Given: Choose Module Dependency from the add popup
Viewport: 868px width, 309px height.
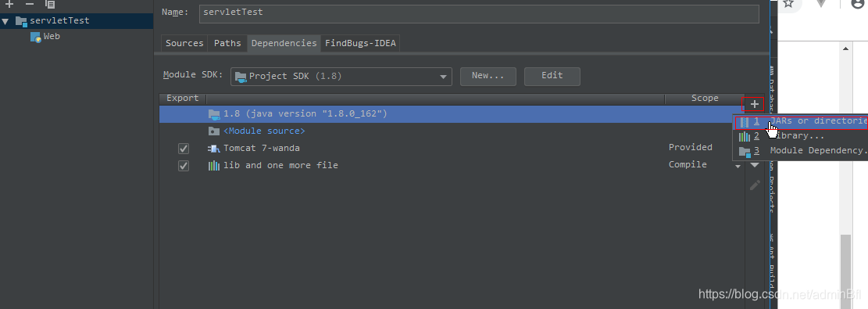Looking at the screenshot, I should [801, 151].
